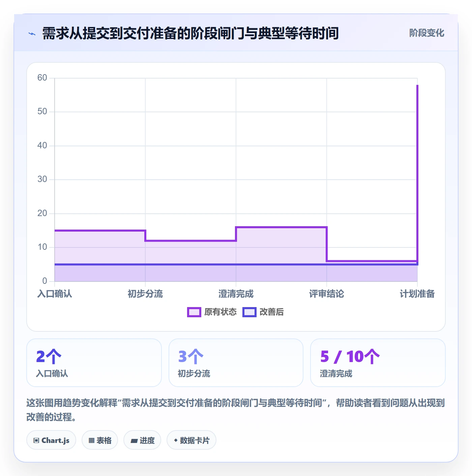Image resolution: width=472 pixels, height=476 pixels.
Task: Click the y-axis value 30
Action: pos(42,179)
